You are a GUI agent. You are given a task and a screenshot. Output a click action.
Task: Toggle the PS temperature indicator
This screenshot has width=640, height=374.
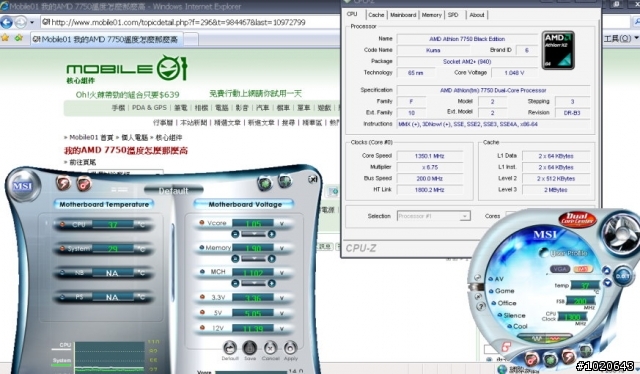tap(62, 297)
